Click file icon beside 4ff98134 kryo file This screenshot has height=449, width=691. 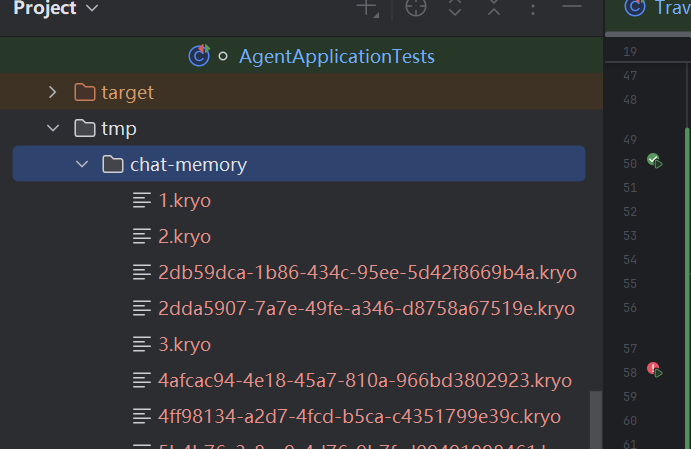pos(142,416)
